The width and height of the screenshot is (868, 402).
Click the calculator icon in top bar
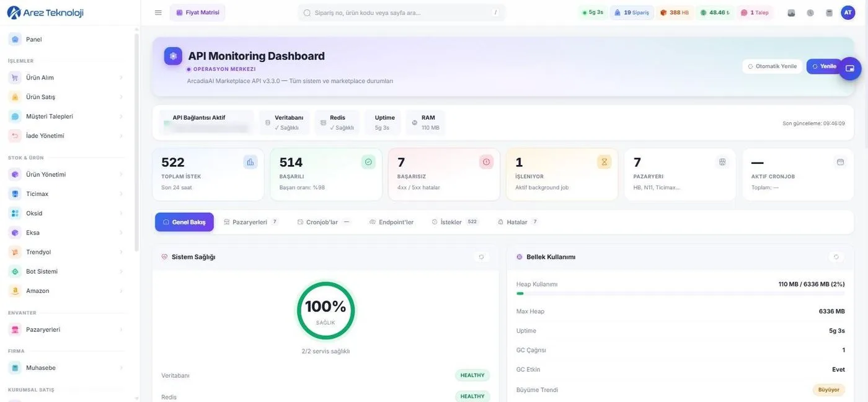[829, 12]
